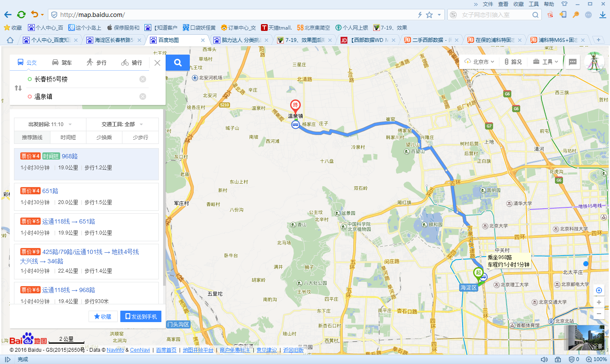Open 百度首页 footer link

166,350
